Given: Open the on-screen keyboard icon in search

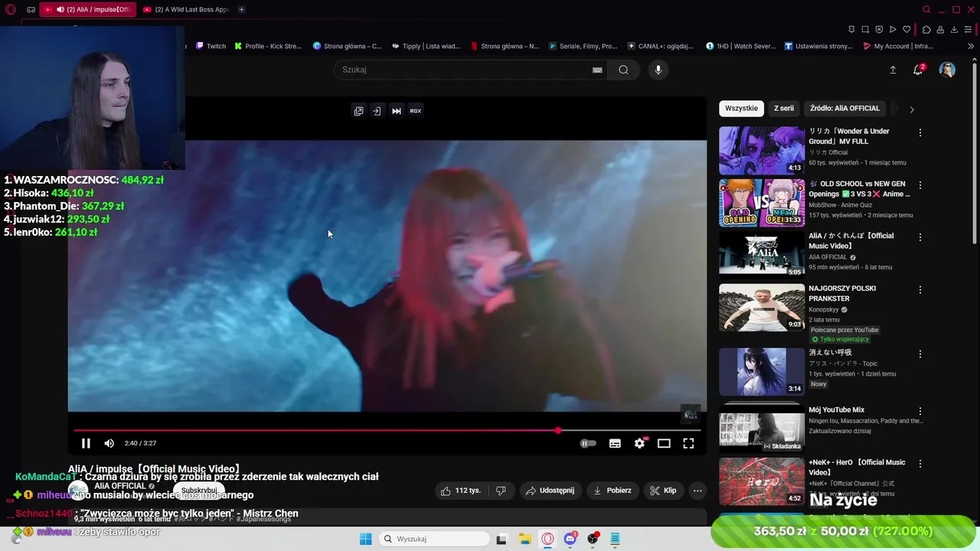Looking at the screenshot, I should coord(597,70).
